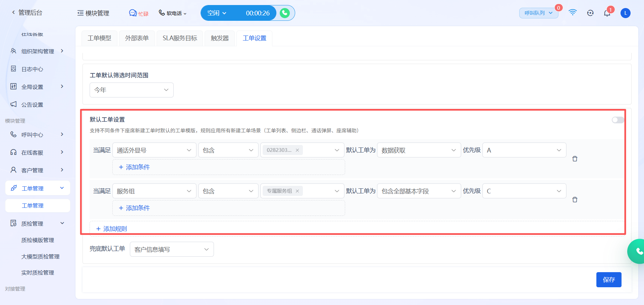
Task: Open the 软电话 softphone dropdown
Action: coord(172,13)
